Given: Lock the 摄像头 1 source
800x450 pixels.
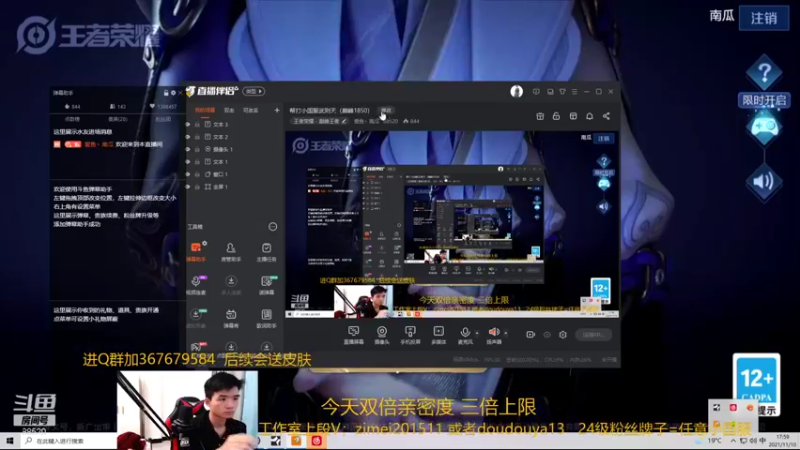Looking at the screenshot, I should tap(197, 149).
